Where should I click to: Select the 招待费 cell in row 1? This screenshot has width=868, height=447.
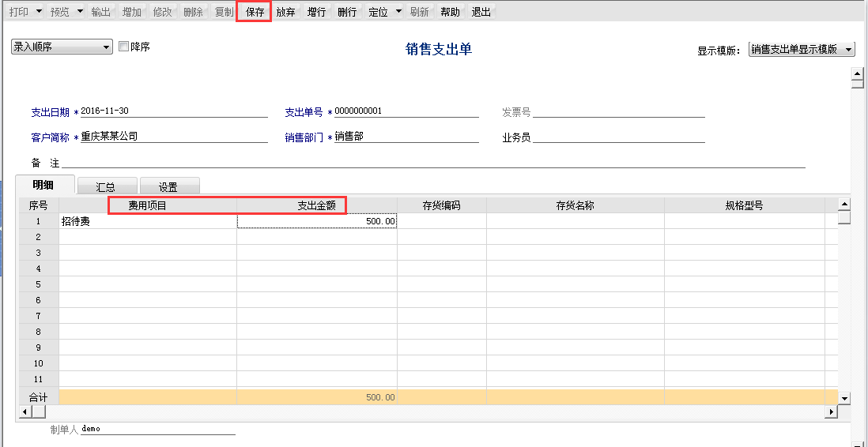(x=148, y=222)
